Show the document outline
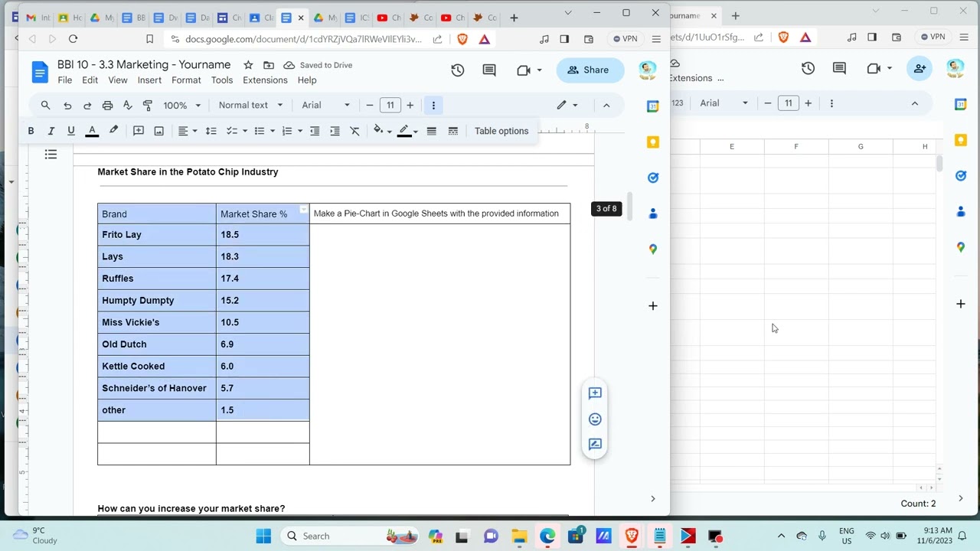 click(51, 155)
